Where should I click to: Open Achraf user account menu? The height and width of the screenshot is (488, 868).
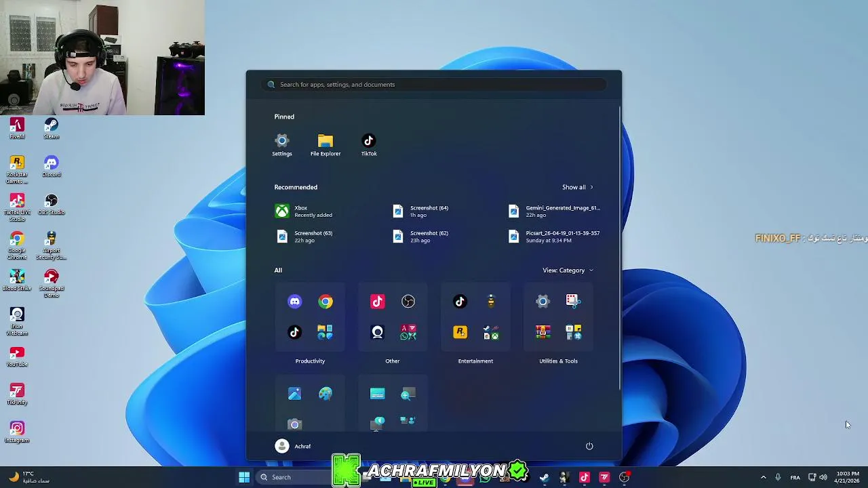(293, 446)
